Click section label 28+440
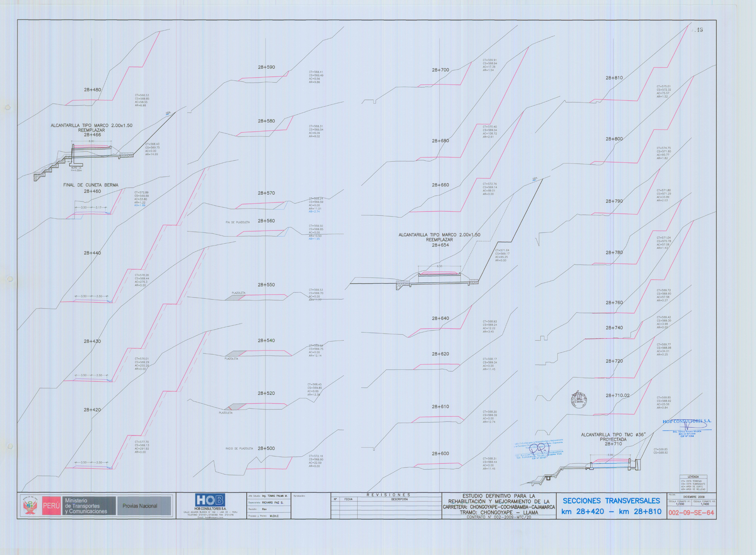 click(92, 253)
